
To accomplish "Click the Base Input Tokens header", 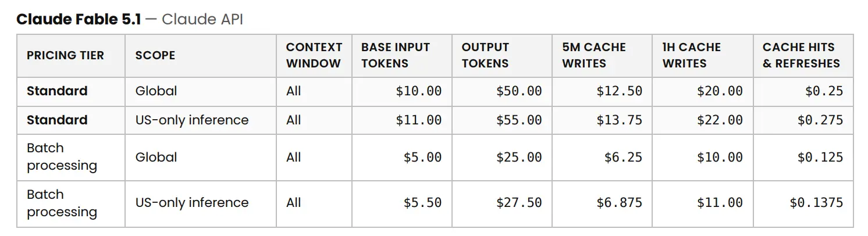I will (396, 55).
